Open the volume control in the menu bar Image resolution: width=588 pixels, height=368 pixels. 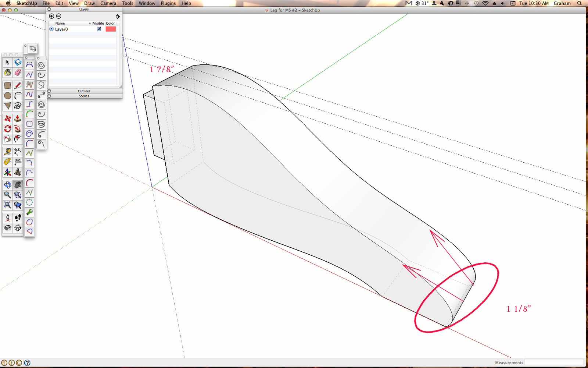coord(503,3)
